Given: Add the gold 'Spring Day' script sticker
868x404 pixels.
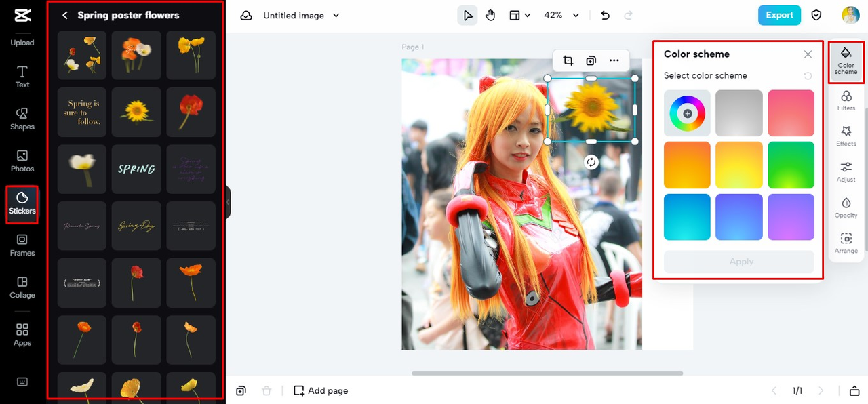Looking at the screenshot, I should (x=136, y=226).
